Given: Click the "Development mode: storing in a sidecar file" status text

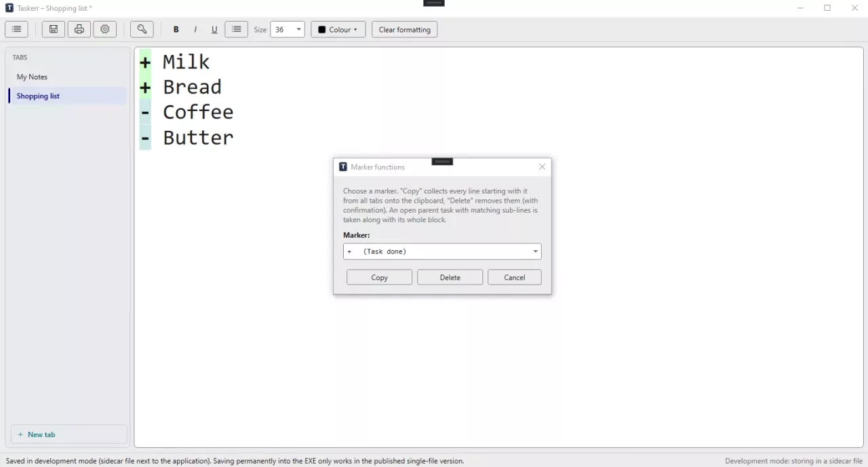Looking at the screenshot, I should (793, 461).
